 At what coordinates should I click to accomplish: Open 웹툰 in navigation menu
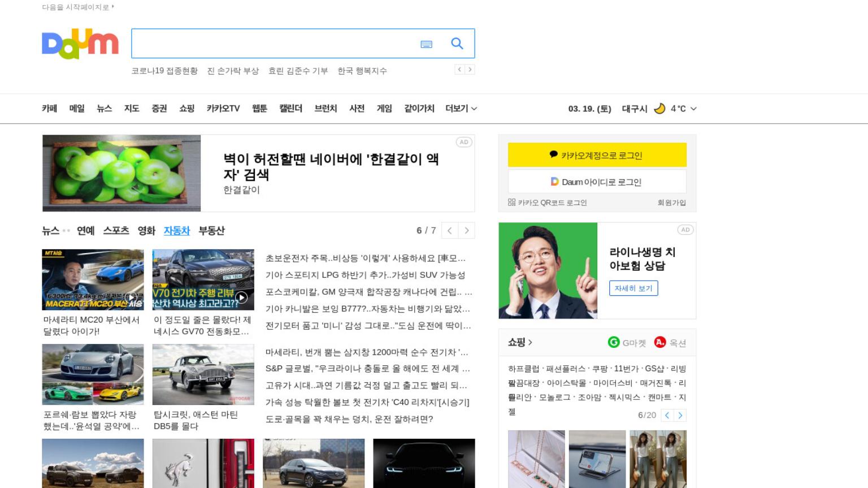click(x=259, y=108)
